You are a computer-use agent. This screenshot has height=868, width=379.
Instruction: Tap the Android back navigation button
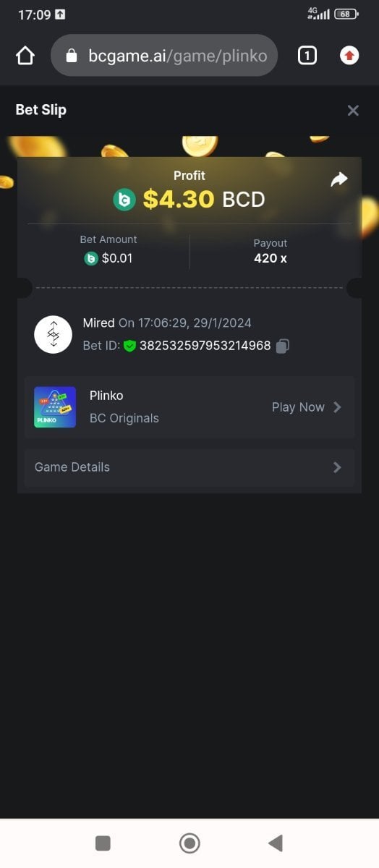coord(275,843)
